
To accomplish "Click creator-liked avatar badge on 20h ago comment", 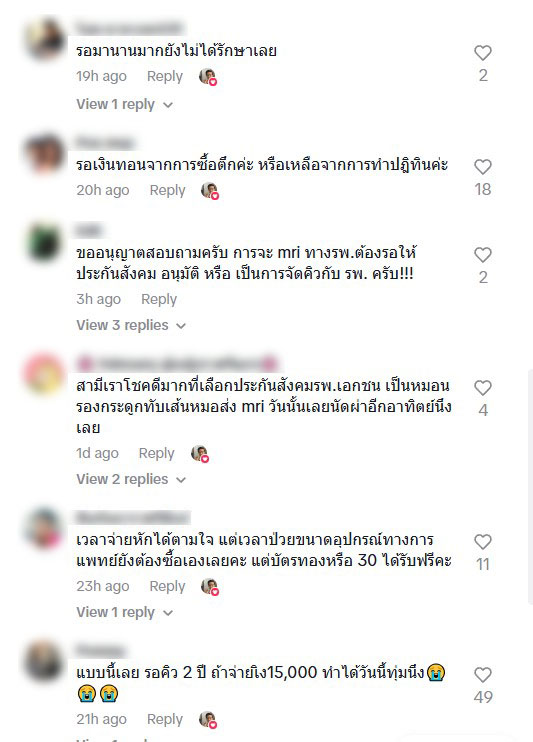I will point(210,191).
